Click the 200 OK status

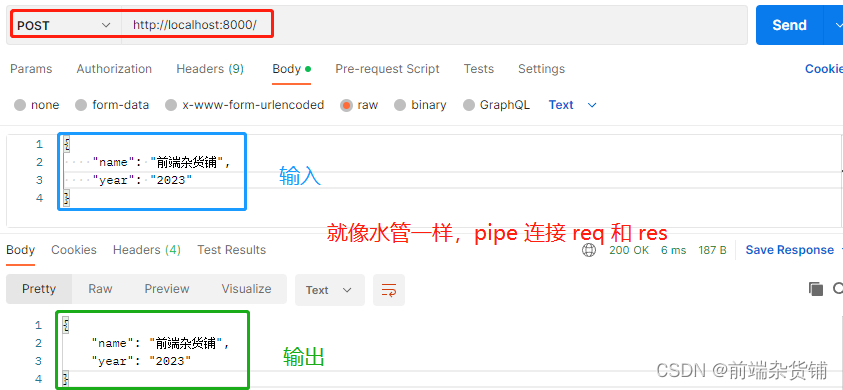[629, 250]
